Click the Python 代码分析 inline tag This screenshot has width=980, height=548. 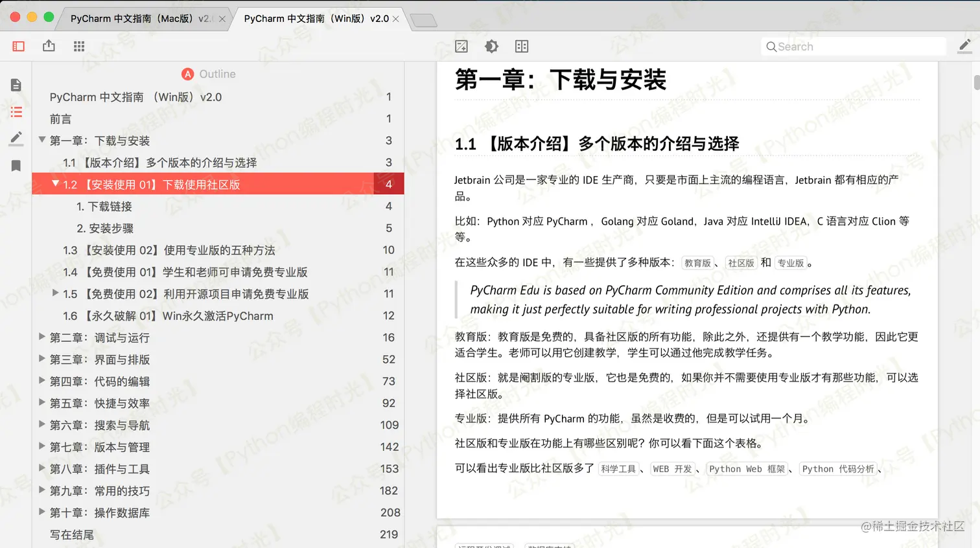838,469
